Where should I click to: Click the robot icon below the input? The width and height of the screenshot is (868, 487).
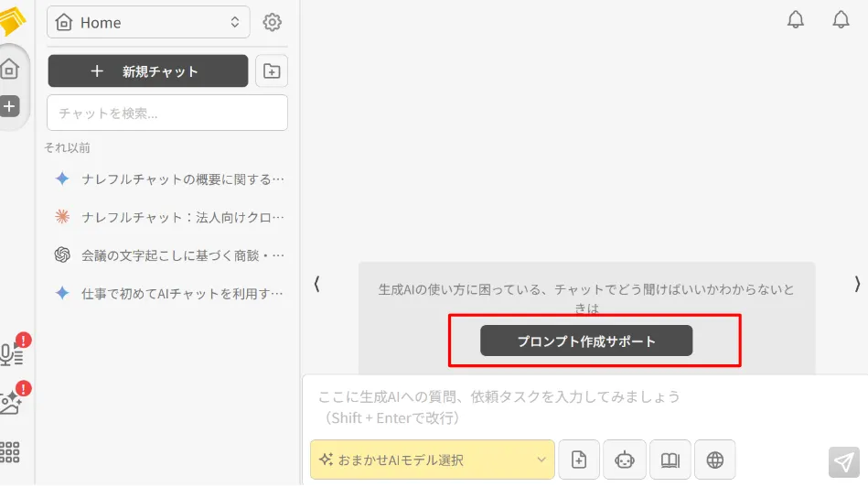point(625,460)
